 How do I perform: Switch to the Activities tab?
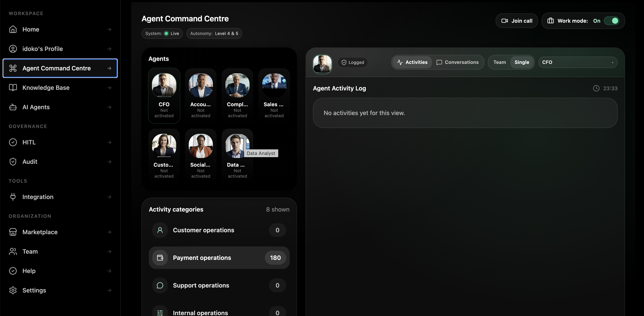click(412, 62)
